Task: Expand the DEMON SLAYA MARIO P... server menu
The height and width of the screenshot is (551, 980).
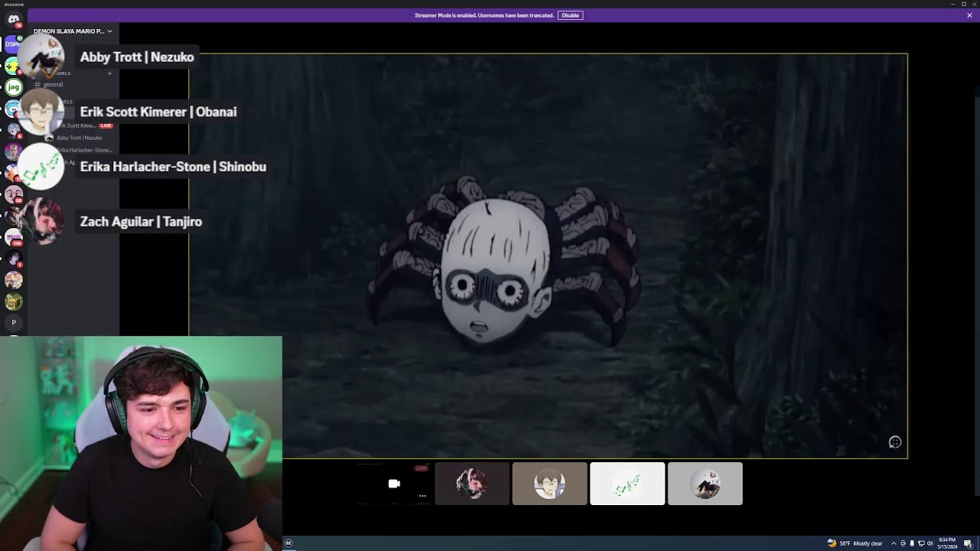Action: point(73,31)
